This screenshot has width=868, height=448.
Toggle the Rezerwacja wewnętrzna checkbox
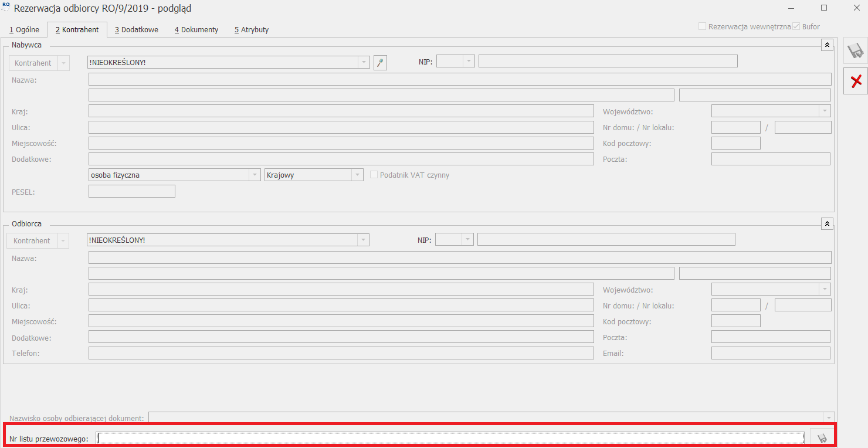(x=702, y=26)
